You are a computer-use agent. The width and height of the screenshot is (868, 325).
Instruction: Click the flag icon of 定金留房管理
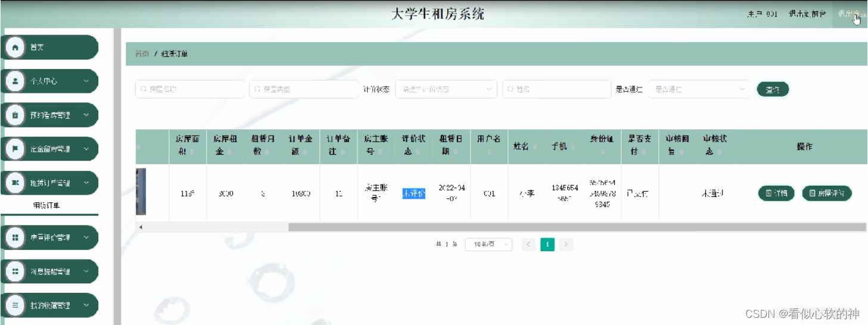(x=15, y=149)
